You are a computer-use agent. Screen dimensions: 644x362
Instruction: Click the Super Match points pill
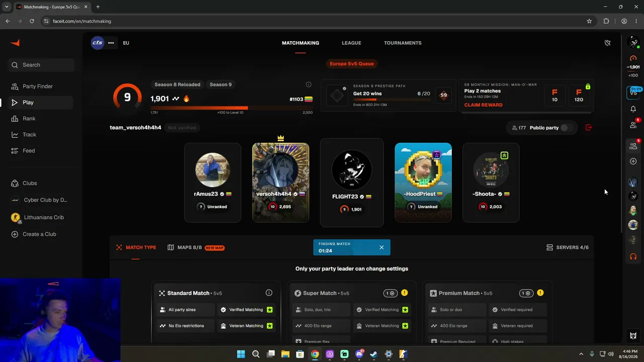(390, 293)
